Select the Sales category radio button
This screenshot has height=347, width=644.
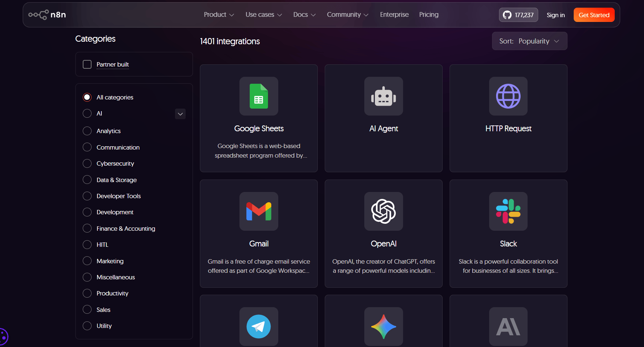tap(87, 309)
